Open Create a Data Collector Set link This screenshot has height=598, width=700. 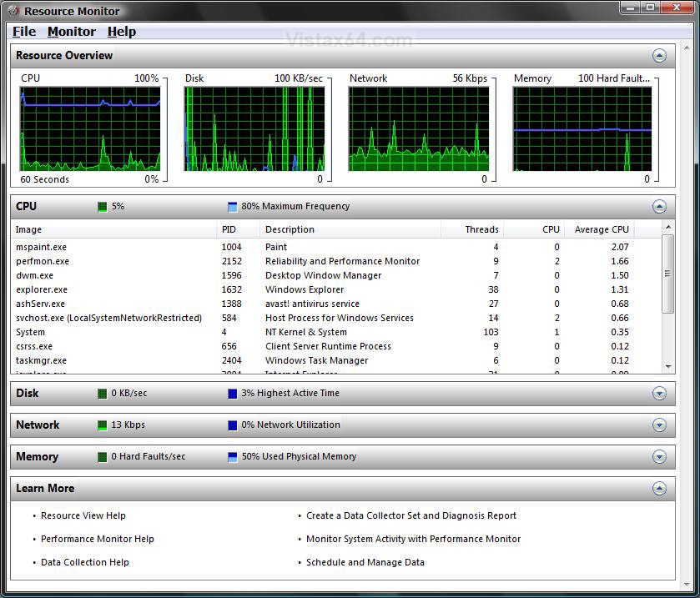(x=411, y=515)
